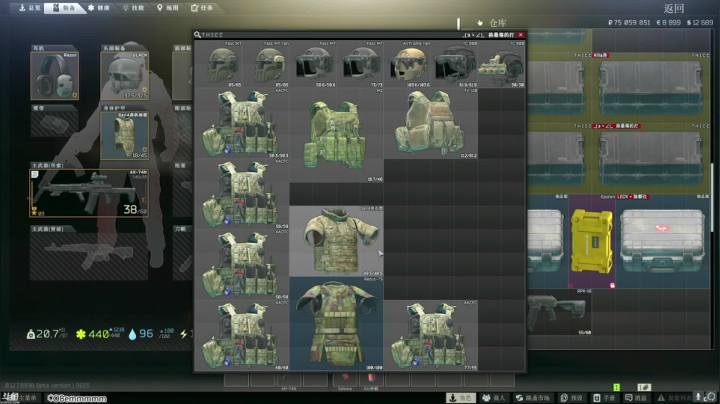Click the empty armband slot
Screen dimensions: 720x404
coord(55,124)
